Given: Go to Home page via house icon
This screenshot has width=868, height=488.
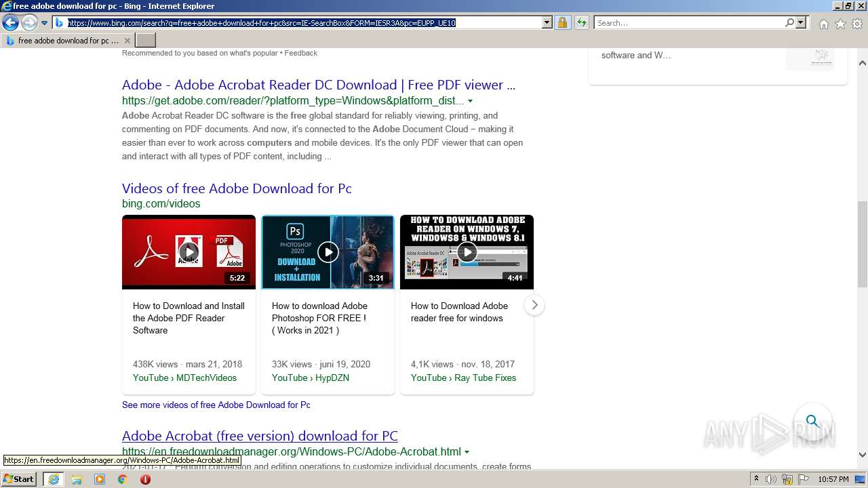Looking at the screenshot, I should 823,24.
